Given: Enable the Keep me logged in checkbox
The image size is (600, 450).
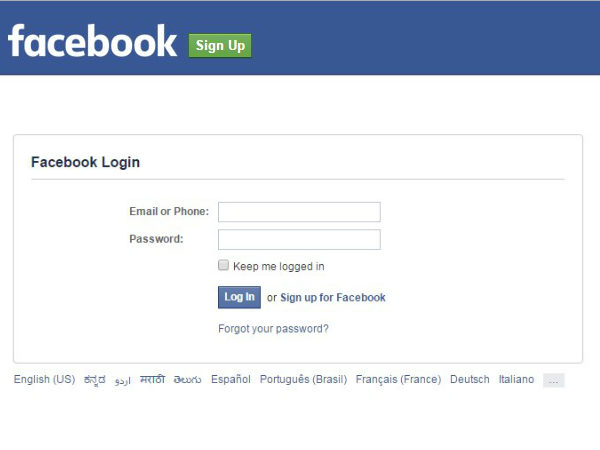Looking at the screenshot, I should tap(223, 265).
